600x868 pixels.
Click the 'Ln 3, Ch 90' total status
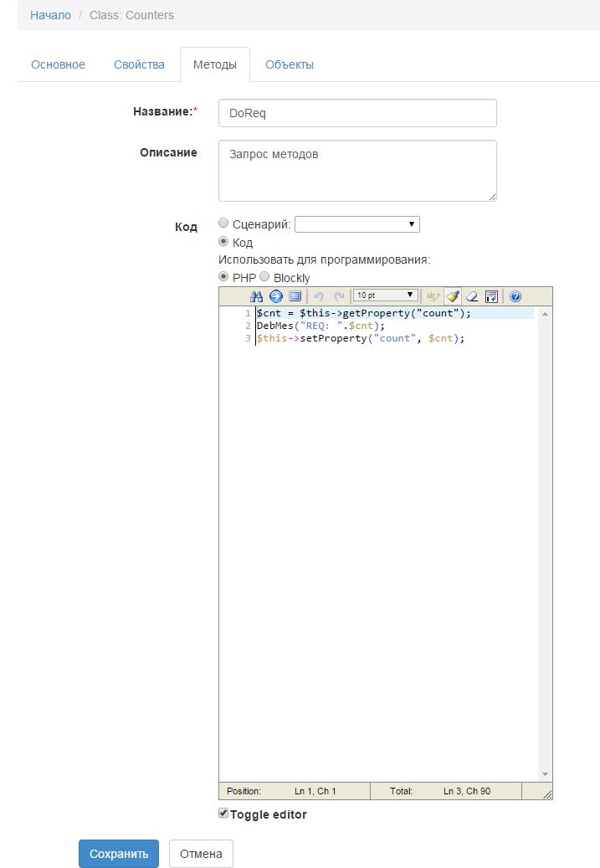click(x=467, y=791)
